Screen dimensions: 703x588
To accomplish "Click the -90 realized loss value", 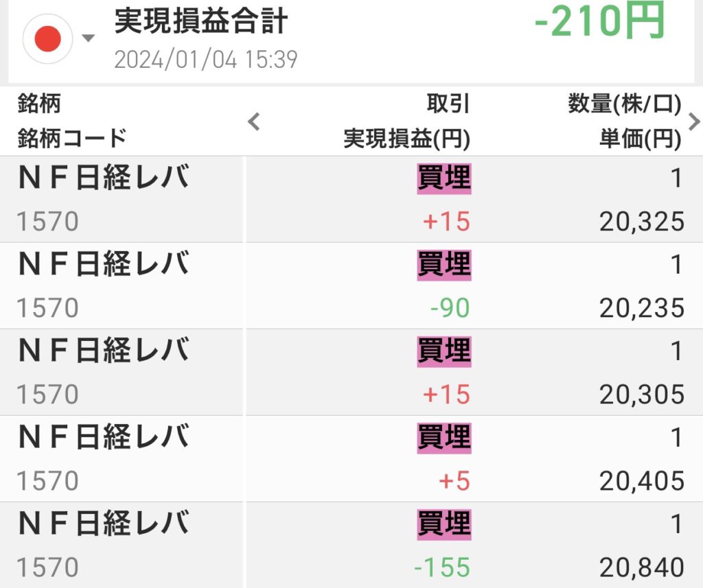I will click(450, 308).
